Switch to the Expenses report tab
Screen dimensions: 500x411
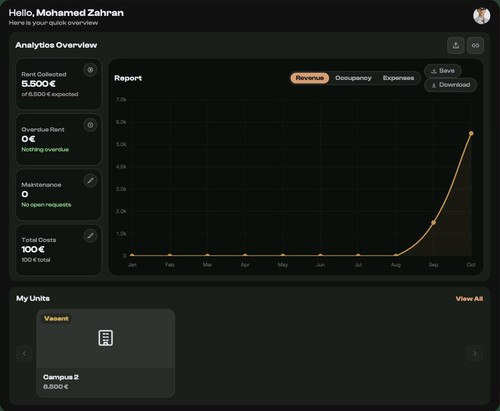(398, 78)
